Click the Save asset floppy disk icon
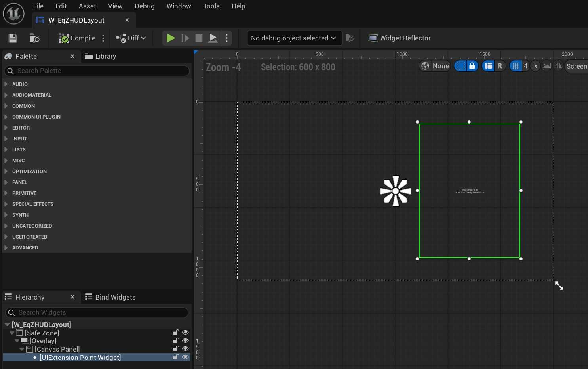Viewport: 588px width, 369px height. [13, 38]
